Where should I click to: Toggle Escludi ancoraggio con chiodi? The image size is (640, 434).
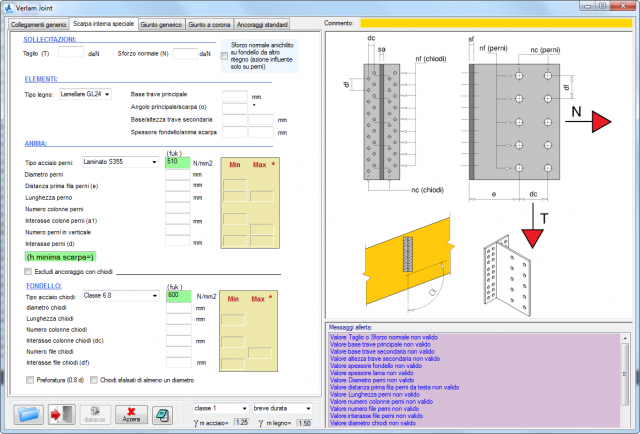[28, 271]
